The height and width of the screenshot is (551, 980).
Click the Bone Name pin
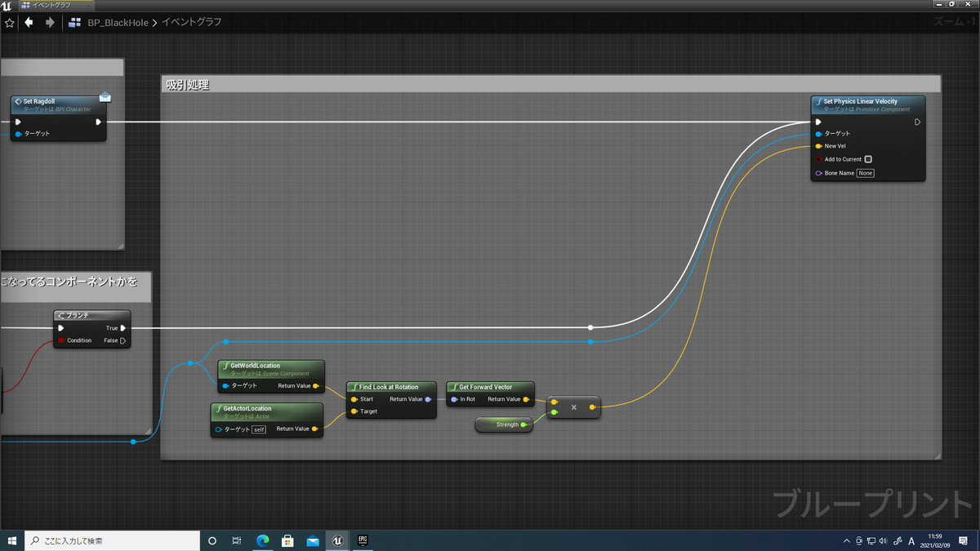pos(819,173)
